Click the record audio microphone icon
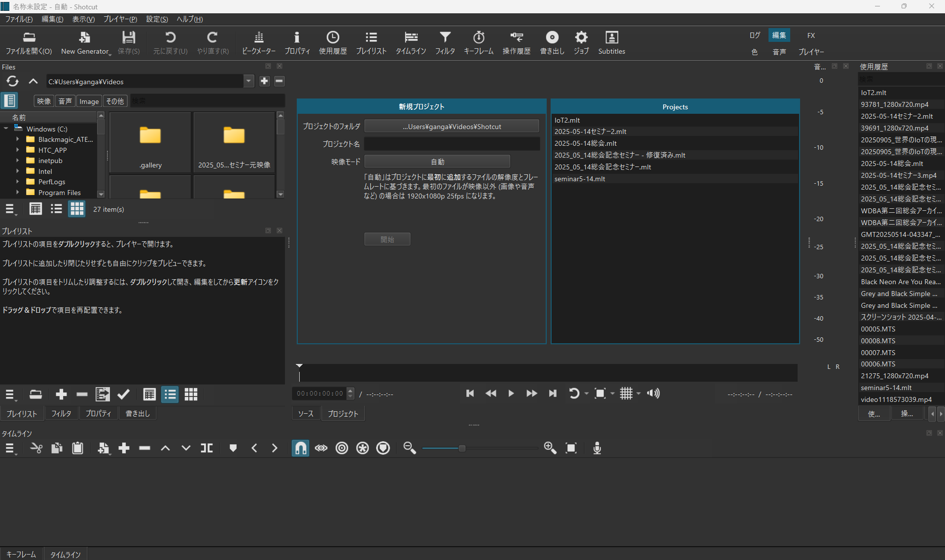The height and width of the screenshot is (560, 945). click(x=596, y=448)
